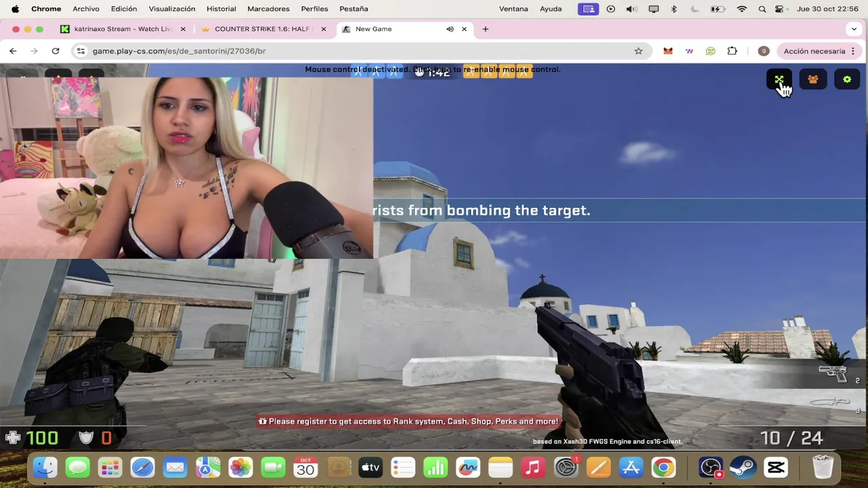This screenshot has width=868, height=488.
Task: Open the Archivo menu
Action: coord(86,9)
